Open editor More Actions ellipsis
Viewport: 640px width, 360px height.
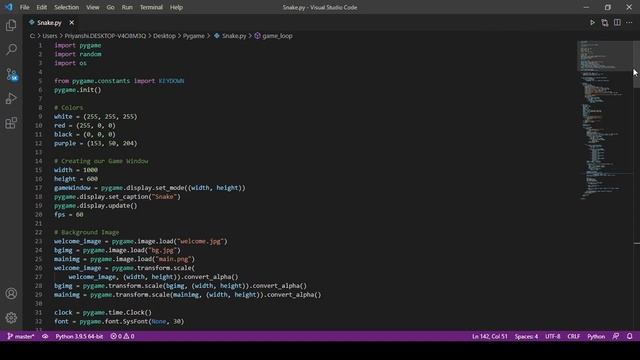point(629,23)
